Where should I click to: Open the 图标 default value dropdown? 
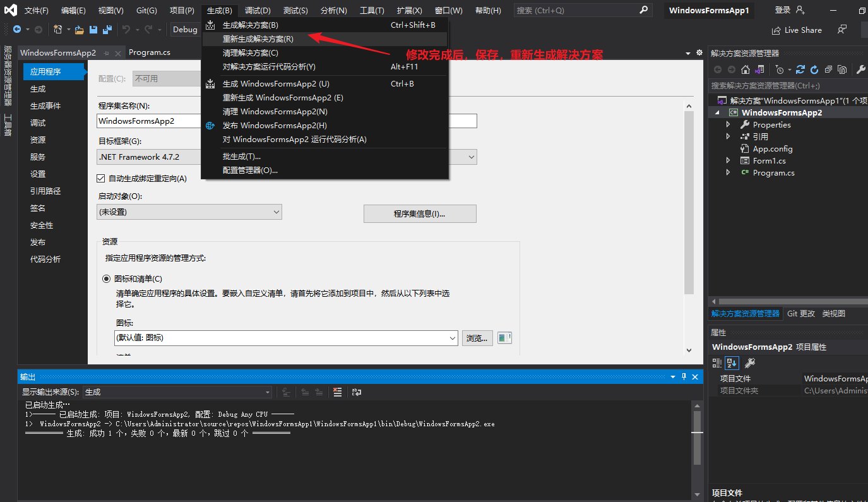tap(286, 338)
